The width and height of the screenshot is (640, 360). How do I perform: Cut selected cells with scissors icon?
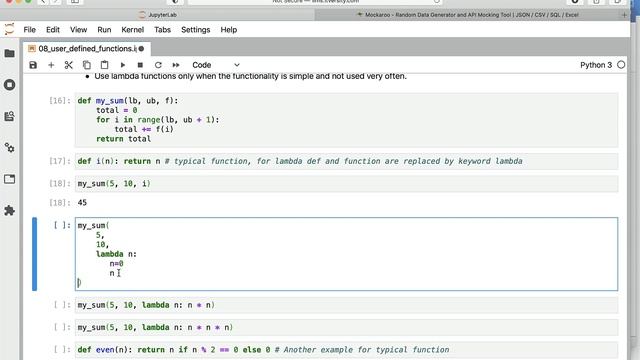coord(69,65)
